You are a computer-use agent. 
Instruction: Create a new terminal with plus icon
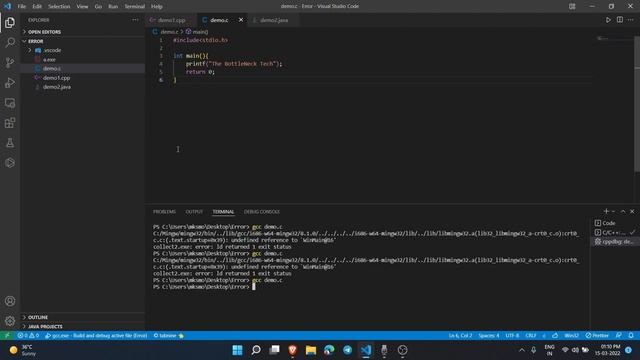(x=606, y=211)
